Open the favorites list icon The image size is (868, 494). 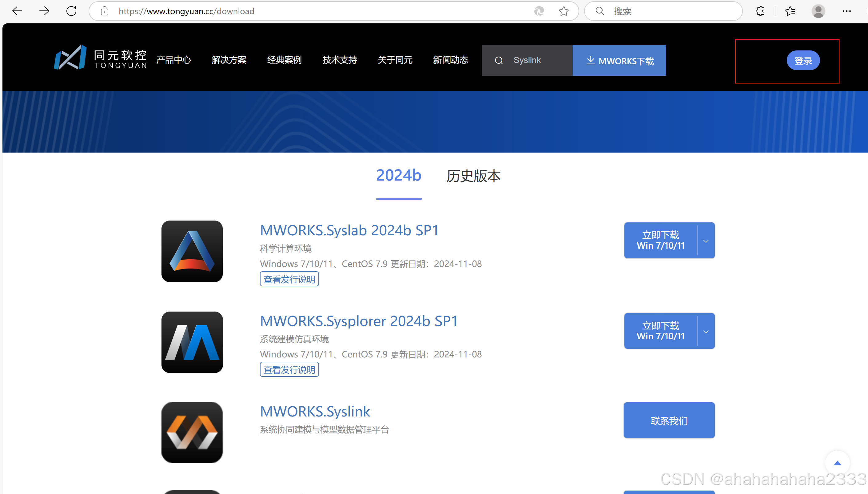[790, 11]
